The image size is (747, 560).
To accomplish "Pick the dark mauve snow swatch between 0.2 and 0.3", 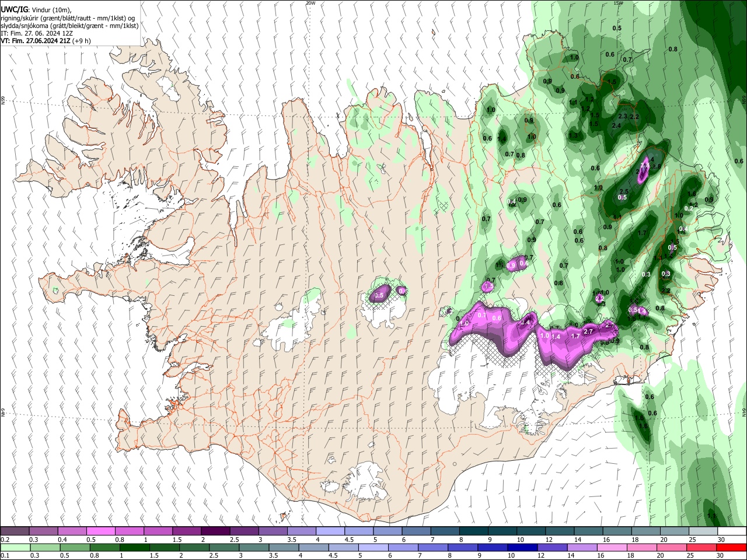I will [15, 531].
